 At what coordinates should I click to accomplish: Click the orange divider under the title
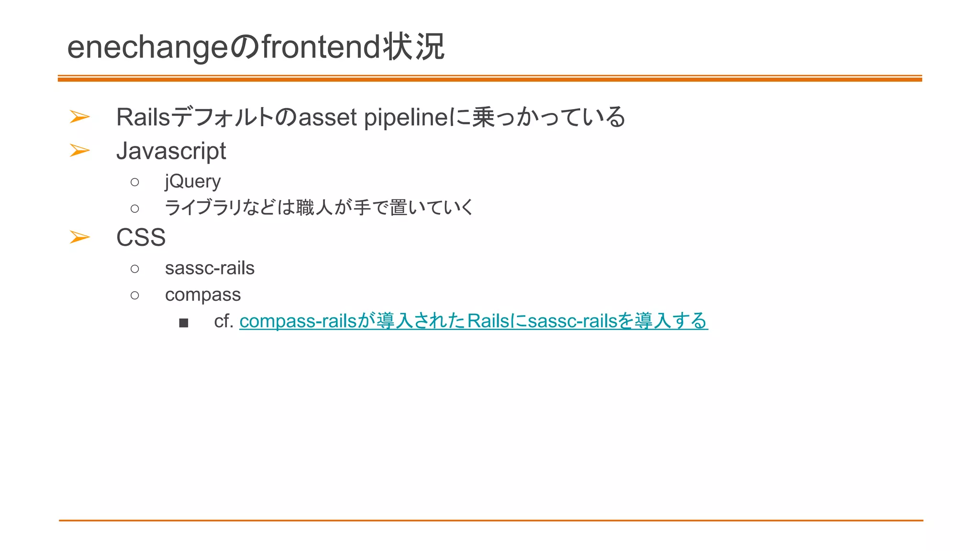[490, 78]
